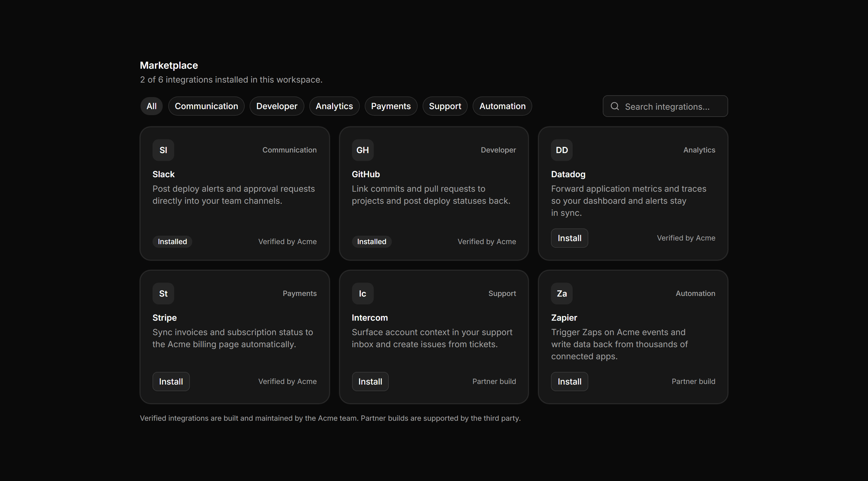Filter by Automation category

click(x=502, y=106)
